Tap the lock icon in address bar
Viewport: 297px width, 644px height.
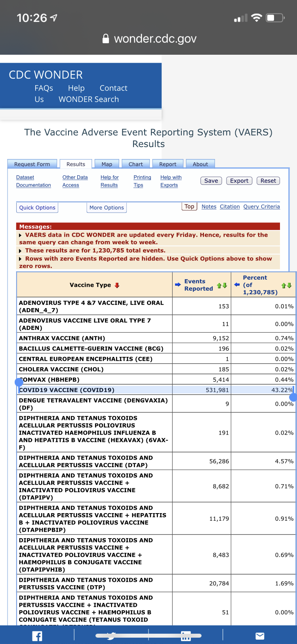pos(106,38)
